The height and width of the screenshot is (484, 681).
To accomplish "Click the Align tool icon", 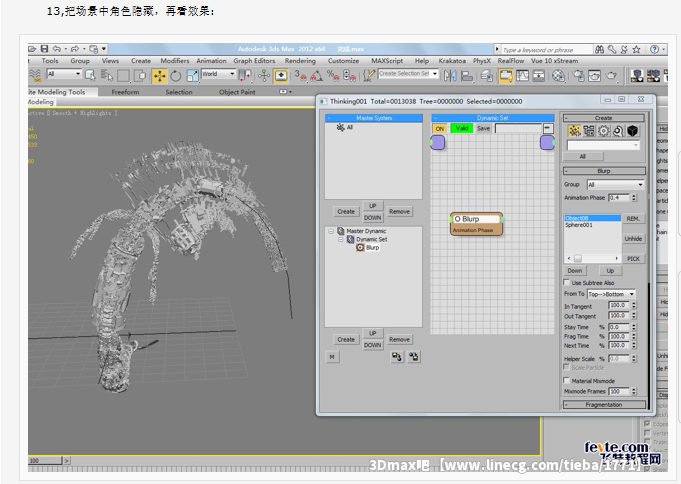I will 467,76.
